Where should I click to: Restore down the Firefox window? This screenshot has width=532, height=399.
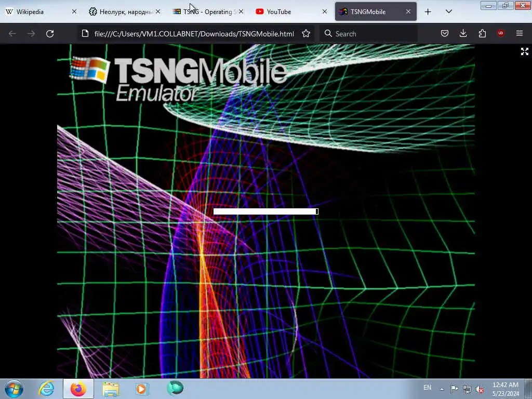click(x=506, y=5)
